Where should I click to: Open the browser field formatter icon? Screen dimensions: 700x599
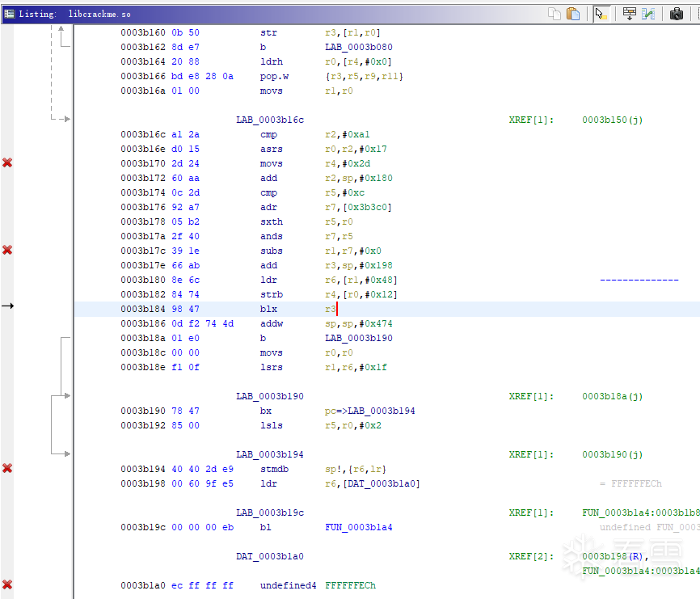click(630, 14)
